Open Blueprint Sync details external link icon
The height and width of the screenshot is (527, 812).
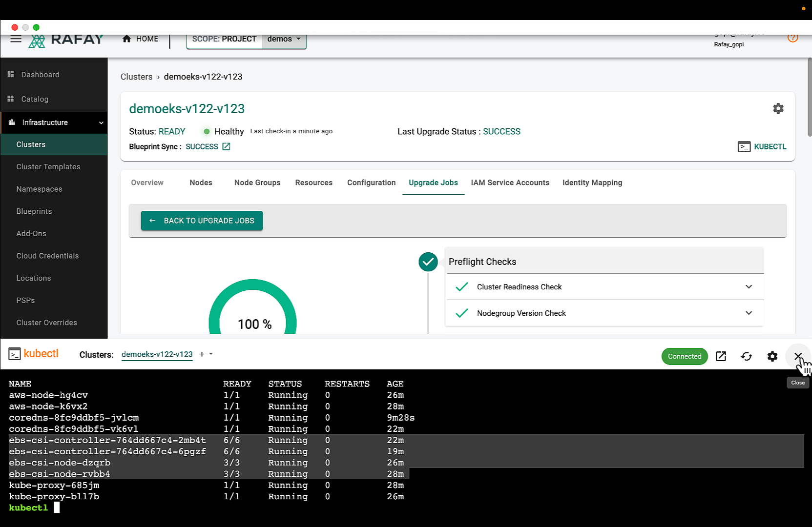pyautogui.click(x=226, y=146)
